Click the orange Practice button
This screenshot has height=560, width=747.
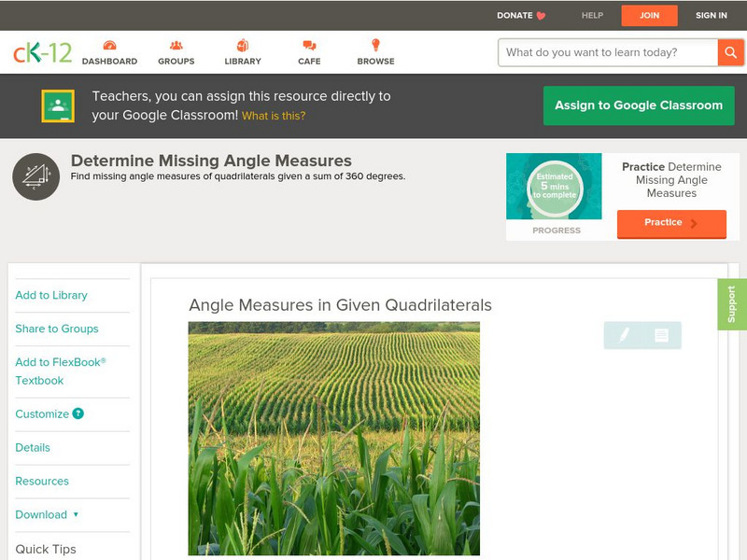671,223
